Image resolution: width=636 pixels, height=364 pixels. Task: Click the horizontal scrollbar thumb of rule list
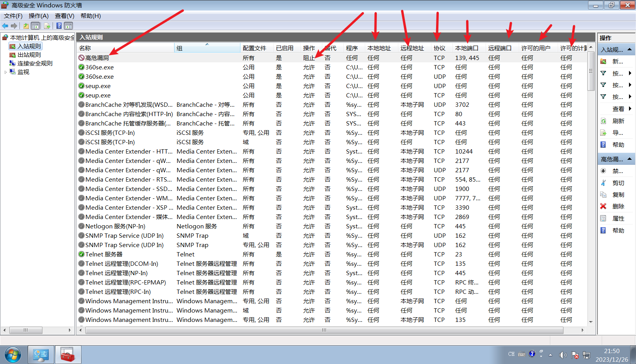pos(324,330)
